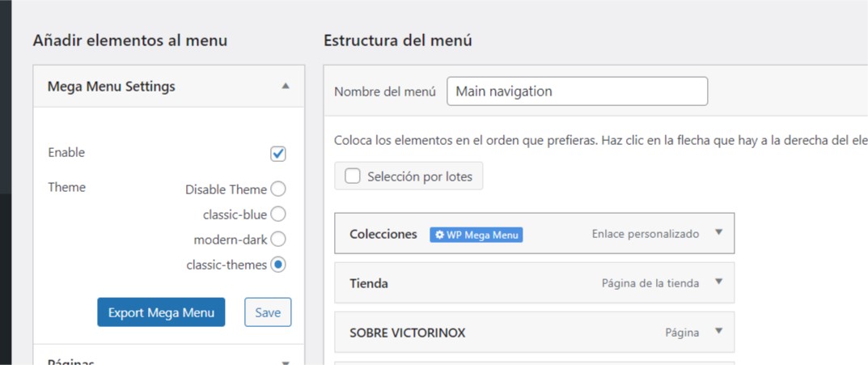Click the Tienda menu item title
The image size is (868, 365).
(x=369, y=283)
